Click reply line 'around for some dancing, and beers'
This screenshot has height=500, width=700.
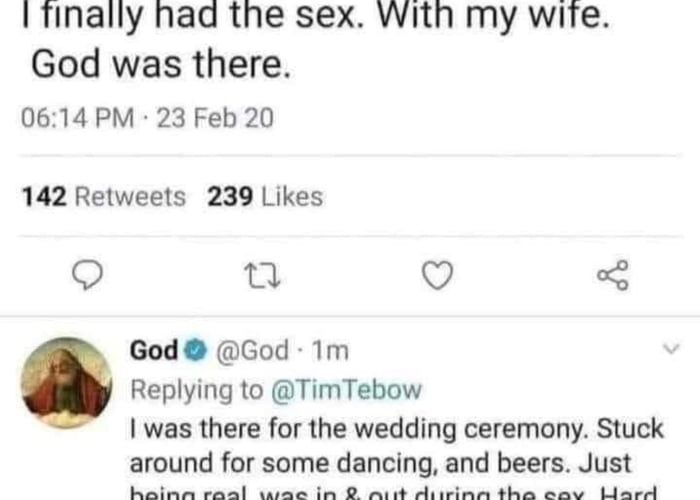(380, 465)
